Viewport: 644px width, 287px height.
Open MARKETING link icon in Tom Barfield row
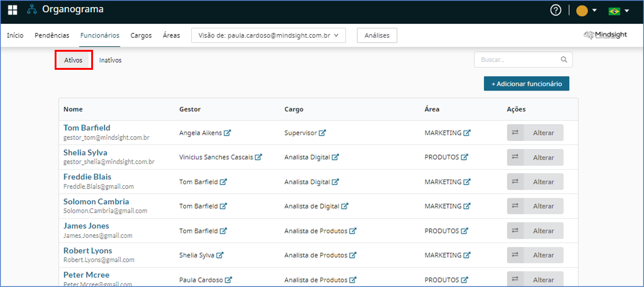(x=467, y=133)
